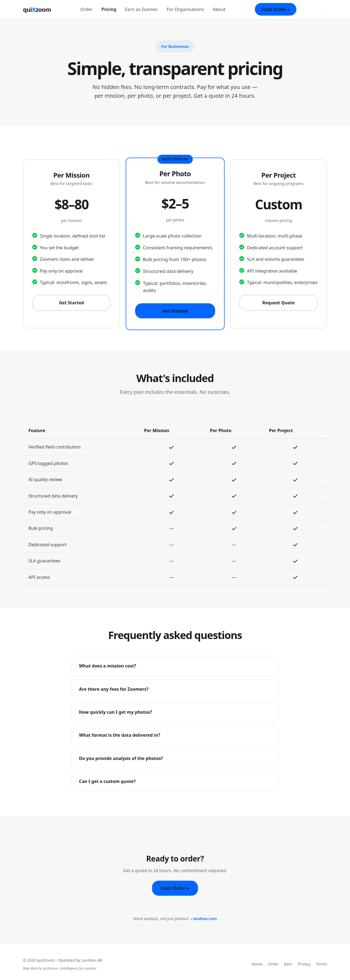Open the About page from the navigation
The image size is (350, 980).
(219, 10)
